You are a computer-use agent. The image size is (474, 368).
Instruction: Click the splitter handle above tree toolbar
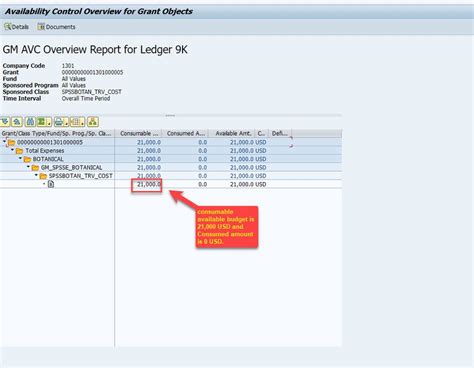pos(170,115)
